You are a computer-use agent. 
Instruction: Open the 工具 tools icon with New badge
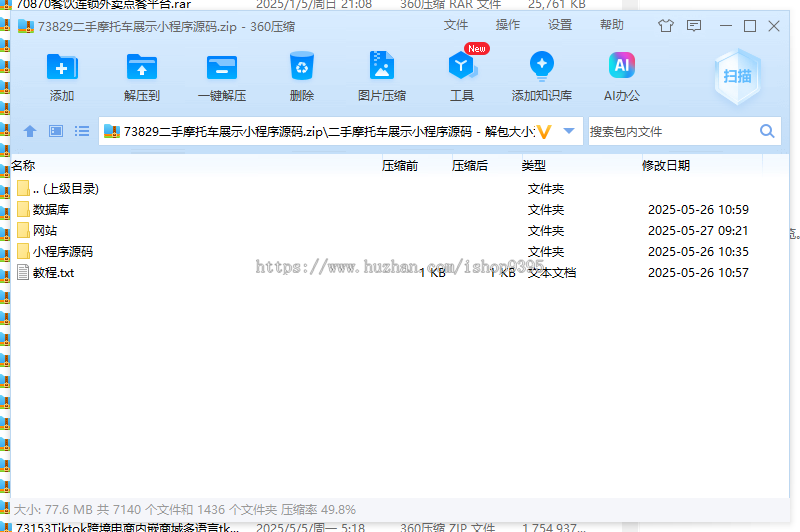click(463, 65)
